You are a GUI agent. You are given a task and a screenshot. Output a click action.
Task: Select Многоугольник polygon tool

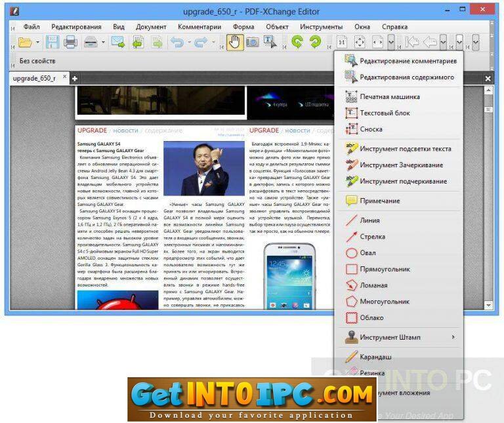coord(398,302)
